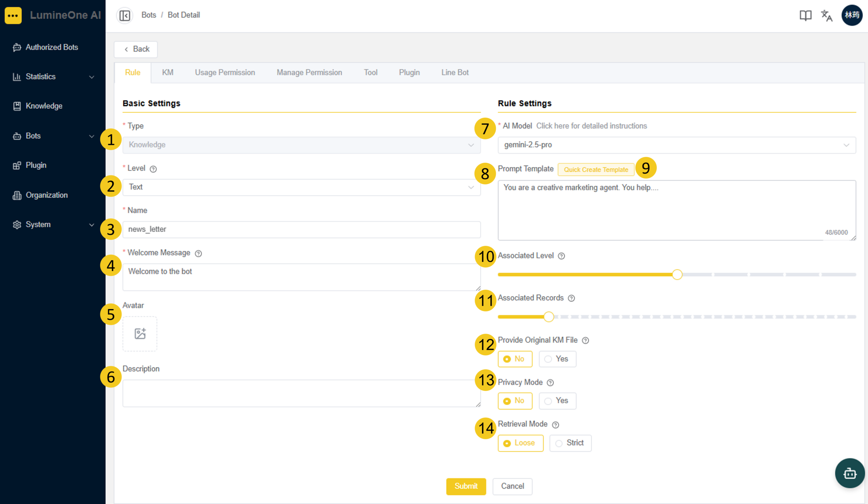The width and height of the screenshot is (868, 504).
Task: Click the Associated Level slider handle
Action: click(x=677, y=275)
